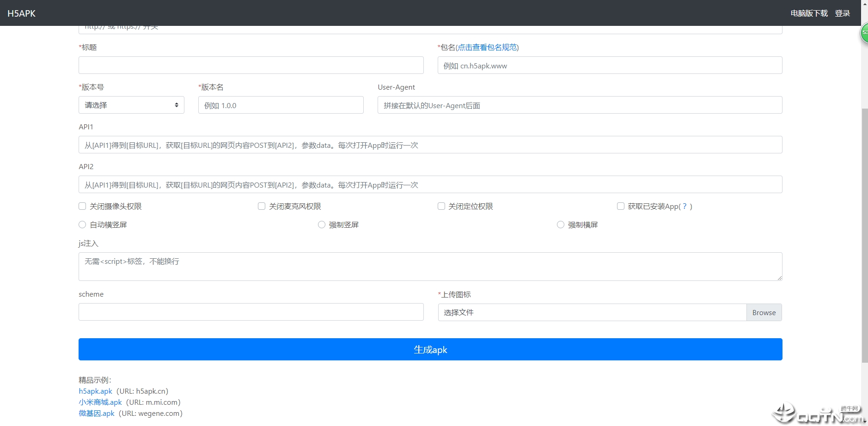Click the Browse button
This screenshot has height=426, width=868.
pyautogui.click(x=764, y=312)
